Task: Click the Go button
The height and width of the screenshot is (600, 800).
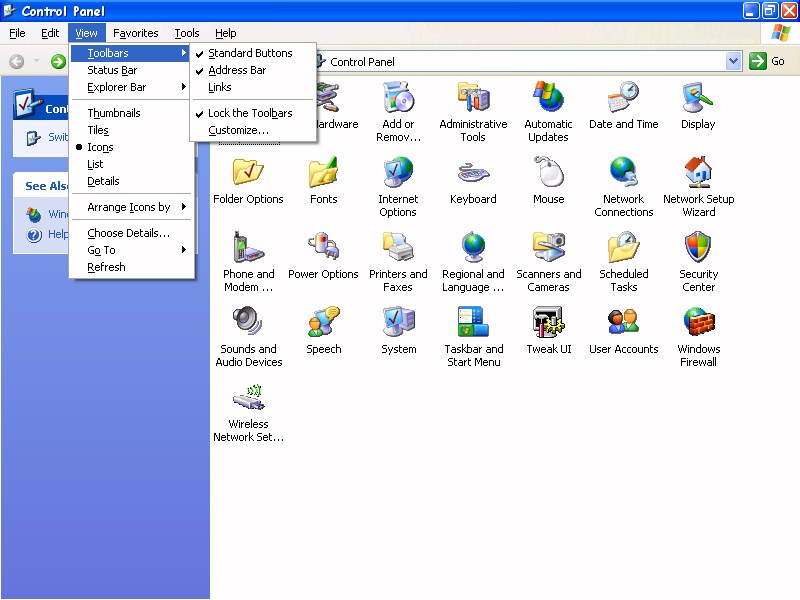Action: (x=767, y=61)
